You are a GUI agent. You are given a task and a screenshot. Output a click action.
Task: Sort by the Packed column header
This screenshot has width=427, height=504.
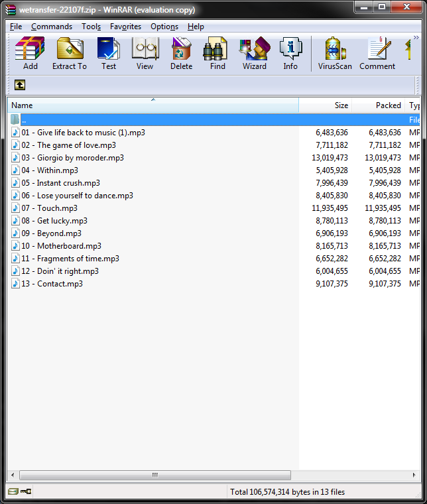(378, 105)
